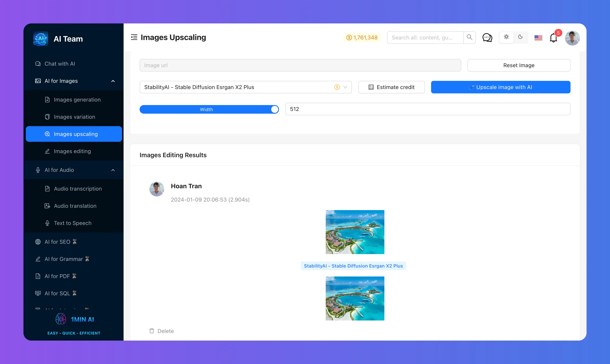Viewport: 610px width, 364px height.
Task: Switch to light mode sun toggle
Action: tap(506, 37)
